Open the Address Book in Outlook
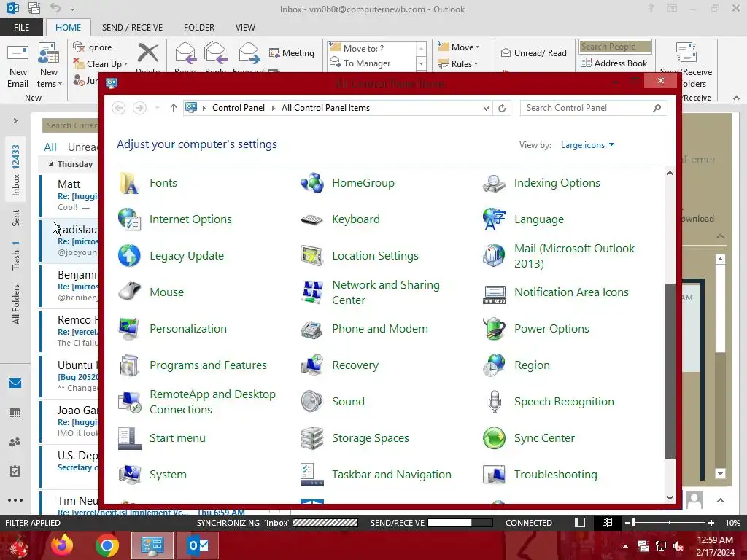747x560 pixels. (x=614, y=63)
